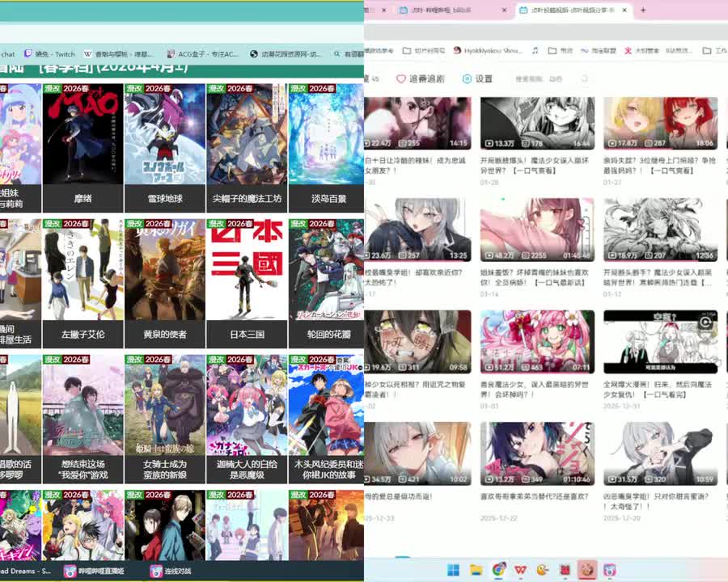Play the video with 14:15 duration

[417, 124]
